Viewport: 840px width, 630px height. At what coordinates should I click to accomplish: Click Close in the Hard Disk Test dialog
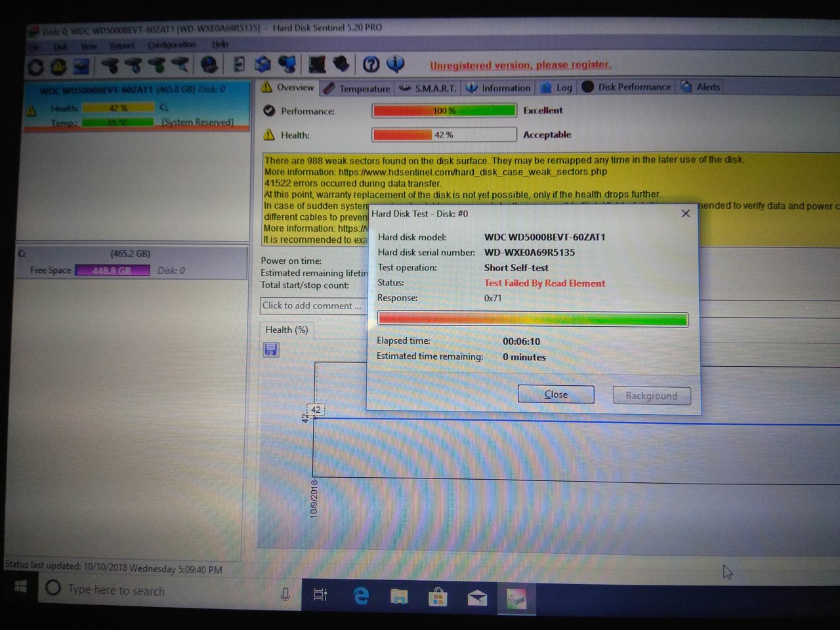pyautogui.click(x=556, y=394)
